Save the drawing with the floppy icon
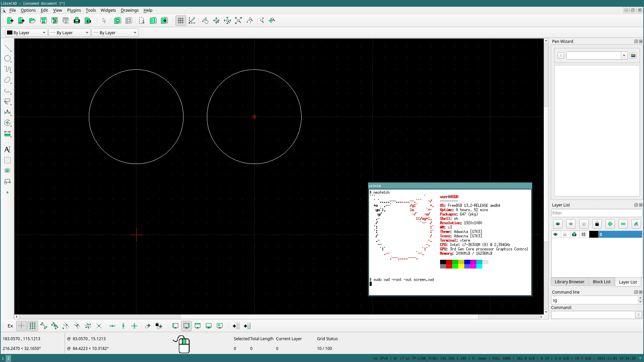Image resolution: width=644 pixels, height=362 pixels. [43, 21]
